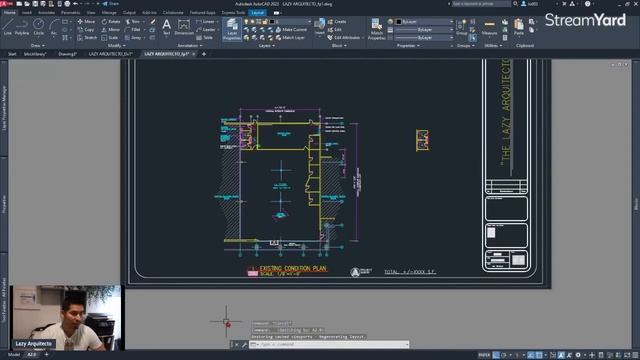Expand the Modify panel
Viewport: 640px width, 360px height.
116,46
